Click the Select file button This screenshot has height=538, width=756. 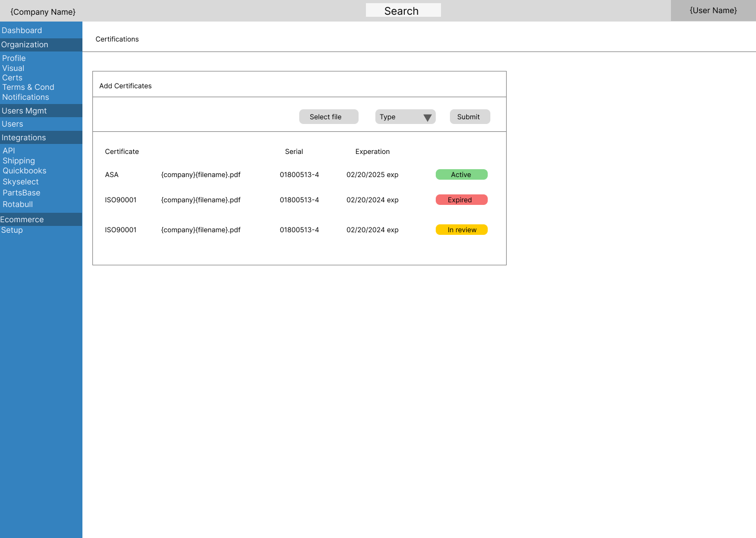(x=329, y=117)
